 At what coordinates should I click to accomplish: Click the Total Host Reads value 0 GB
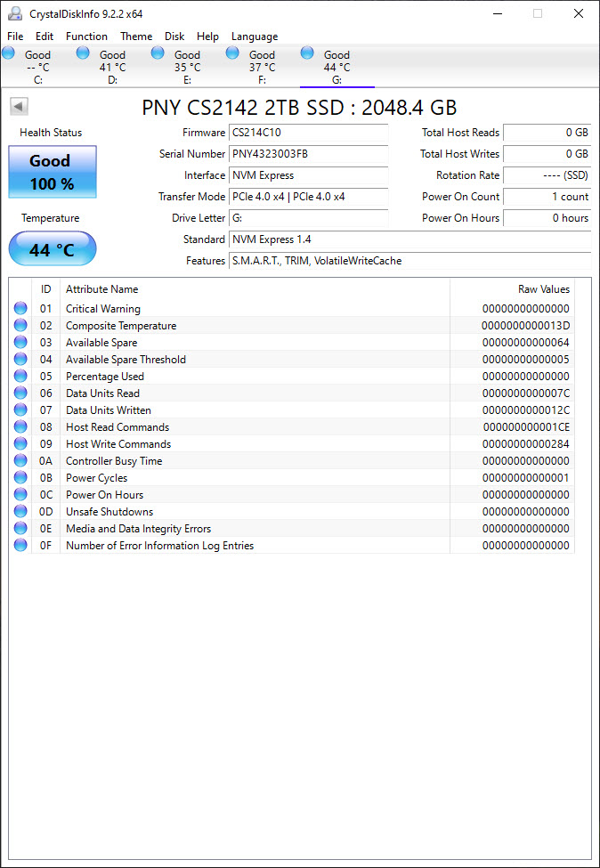click(x=547, y=133)
